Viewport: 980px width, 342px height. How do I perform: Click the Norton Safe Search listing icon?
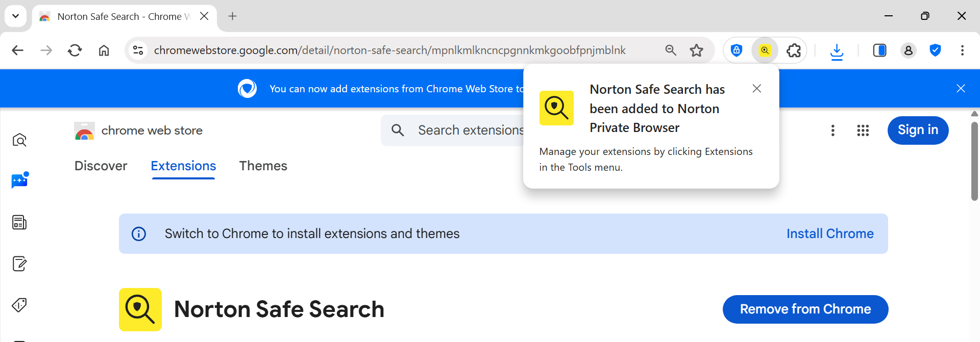(x=140, y=309)
